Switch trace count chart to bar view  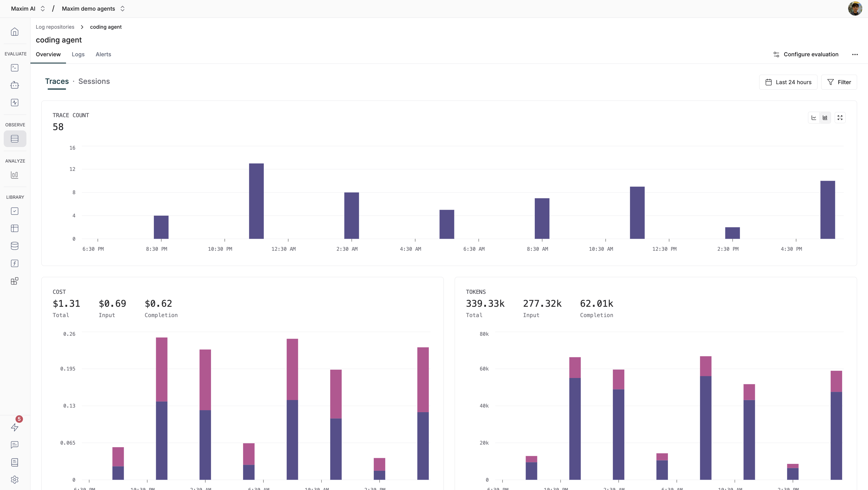coord(825,117)
